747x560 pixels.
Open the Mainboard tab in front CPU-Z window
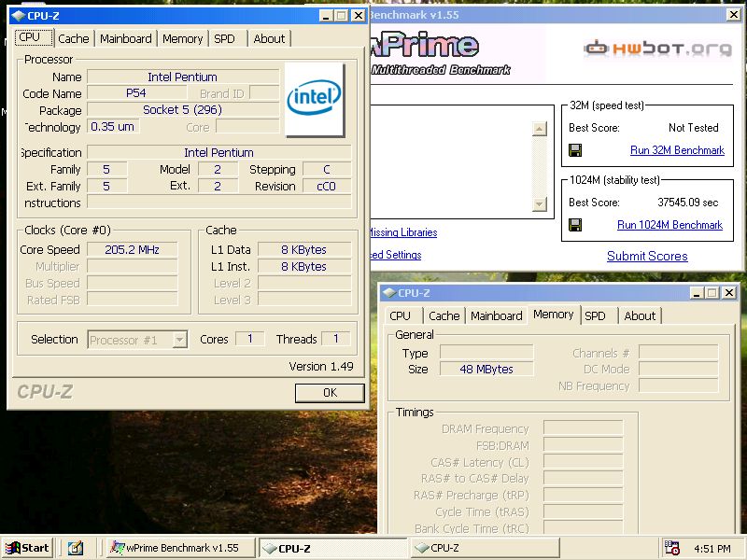pos(126,38)
